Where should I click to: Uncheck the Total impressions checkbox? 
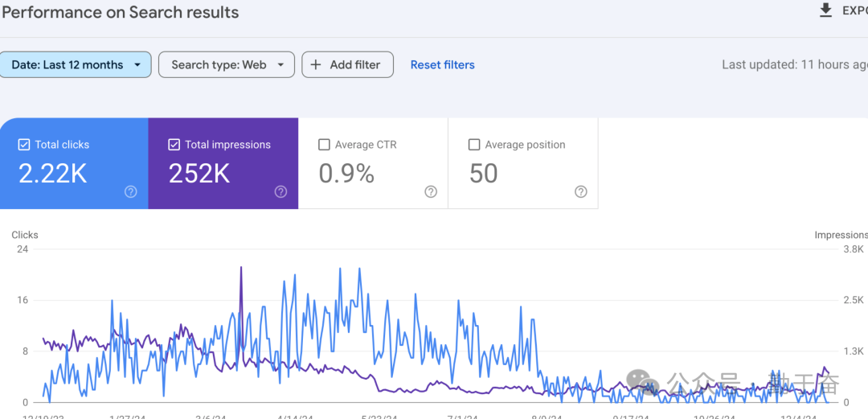(x=174, y=145)
